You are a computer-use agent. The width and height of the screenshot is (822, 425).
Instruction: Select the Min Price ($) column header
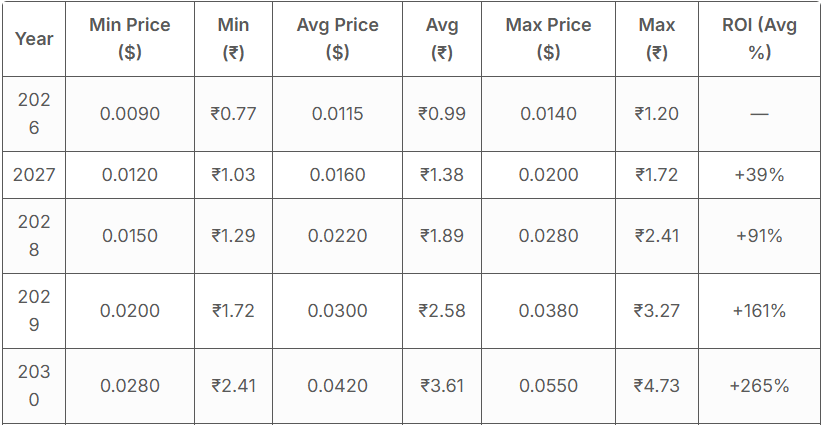click(130, 39)
